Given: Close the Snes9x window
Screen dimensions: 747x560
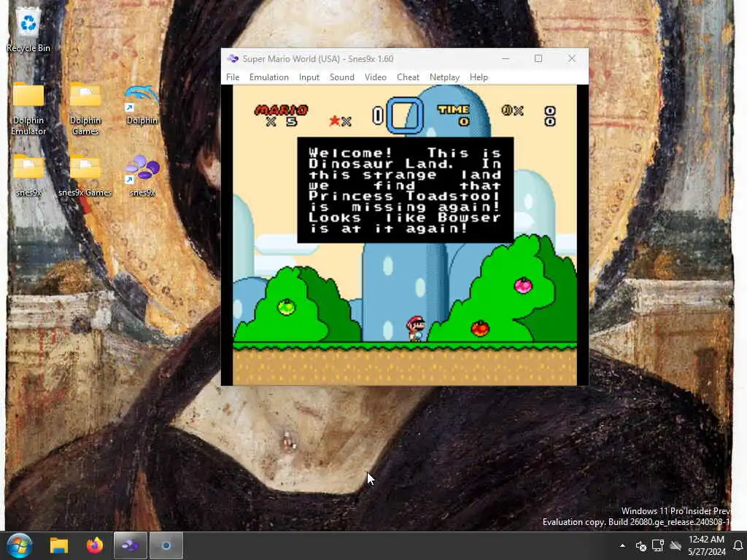Looking at the screenshot, I should pyautogui.click(x=572, y=58).
